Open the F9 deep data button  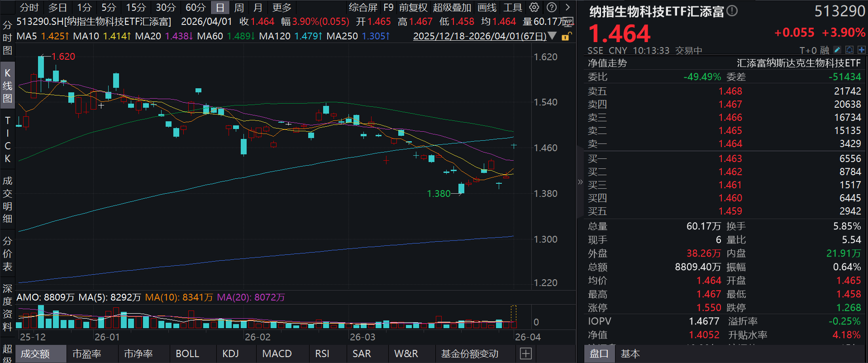(x=388, y=8)
